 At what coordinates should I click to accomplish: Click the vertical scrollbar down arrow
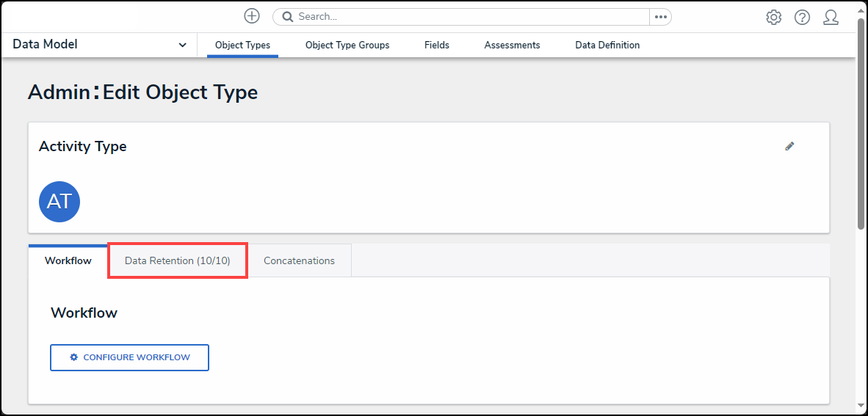pos(861,405)
